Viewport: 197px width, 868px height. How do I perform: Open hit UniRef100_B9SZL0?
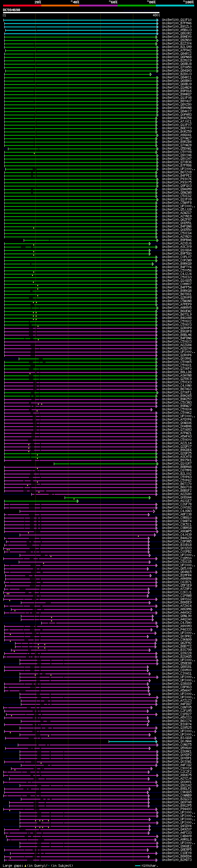point(176,26)
